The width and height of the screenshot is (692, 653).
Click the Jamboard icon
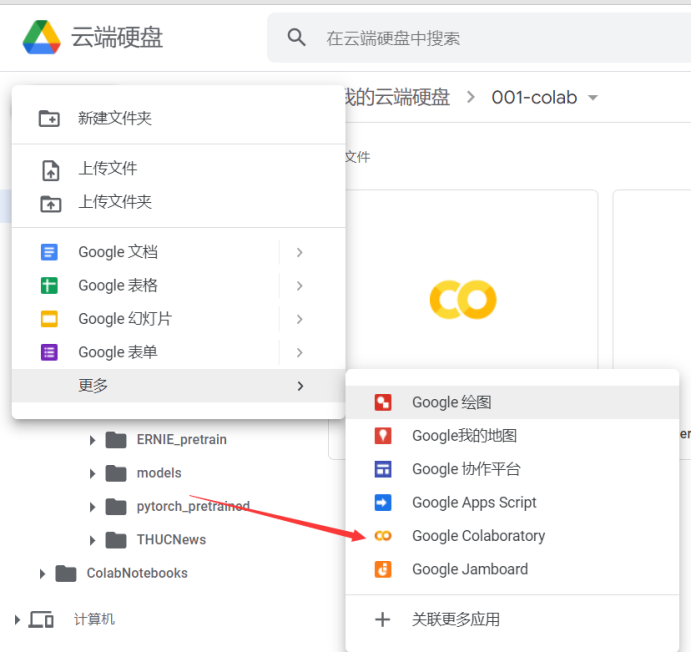pos(383,569)
